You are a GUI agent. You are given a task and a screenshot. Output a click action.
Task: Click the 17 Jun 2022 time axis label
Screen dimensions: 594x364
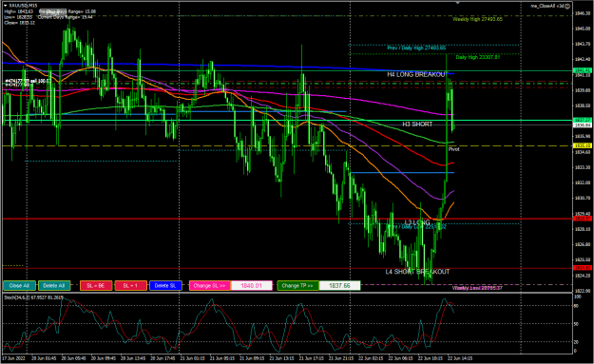(x=14, y=358)
